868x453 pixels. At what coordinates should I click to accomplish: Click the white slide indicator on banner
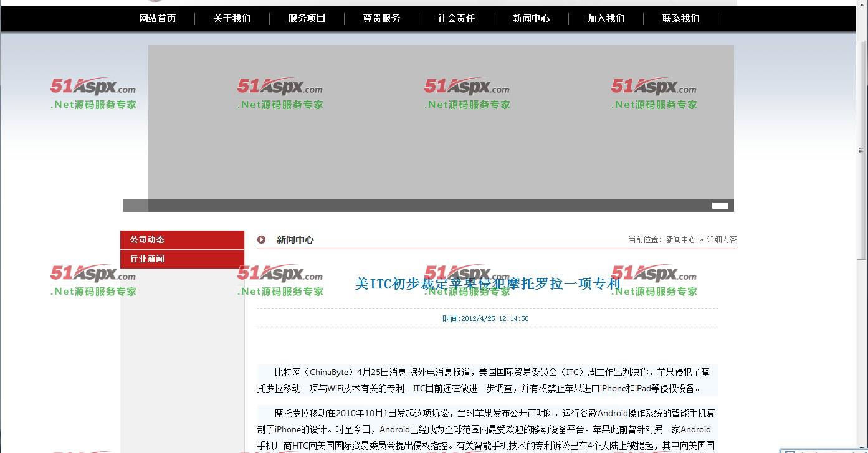click(x=720, y=206)
